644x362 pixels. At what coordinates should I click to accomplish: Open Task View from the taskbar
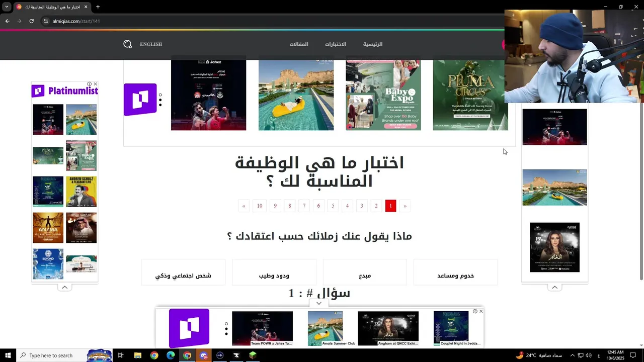click(x=121, y=355)
